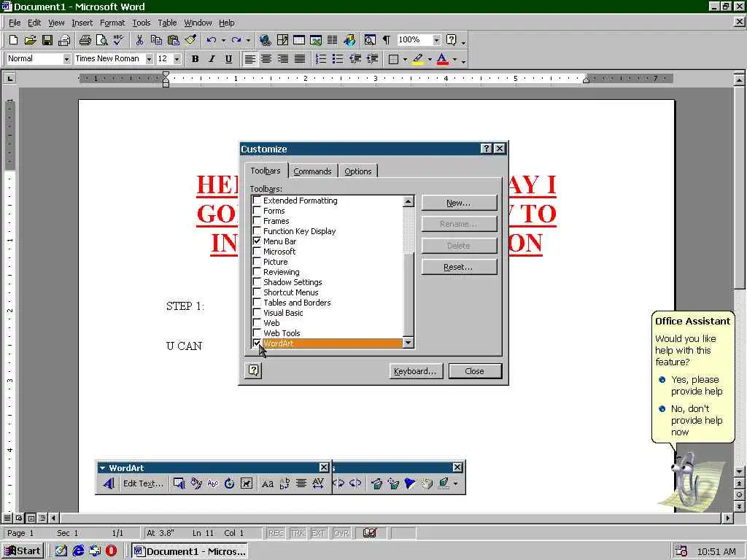Open the Style dropdown showing Normal
The image size is (747, 560).
[x=66, y=59]
